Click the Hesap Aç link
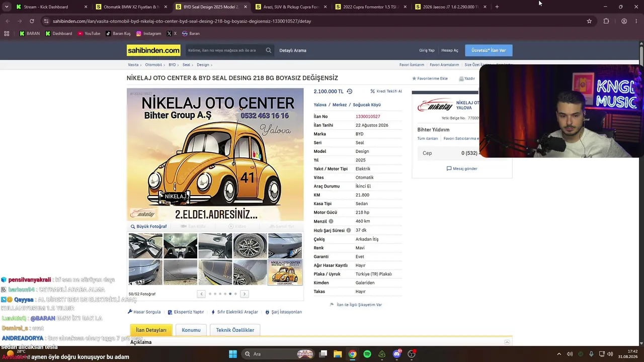Screen dimensions: 644x362 pyautogui.click(x=450, y=50)
